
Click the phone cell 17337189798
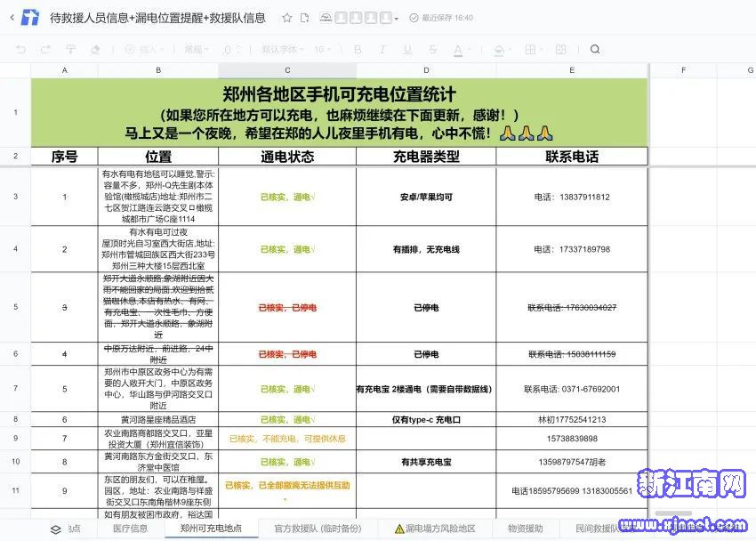click(x=572, y=249)
